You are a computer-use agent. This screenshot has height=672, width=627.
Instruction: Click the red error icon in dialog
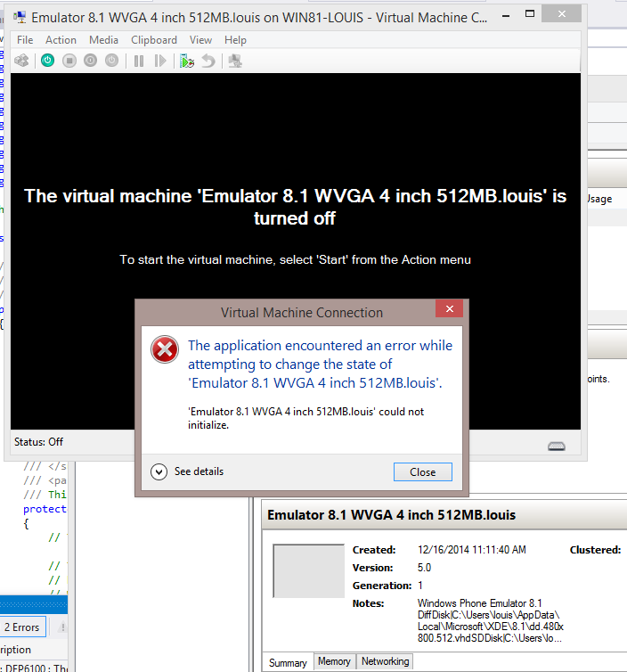click(165, 349)
